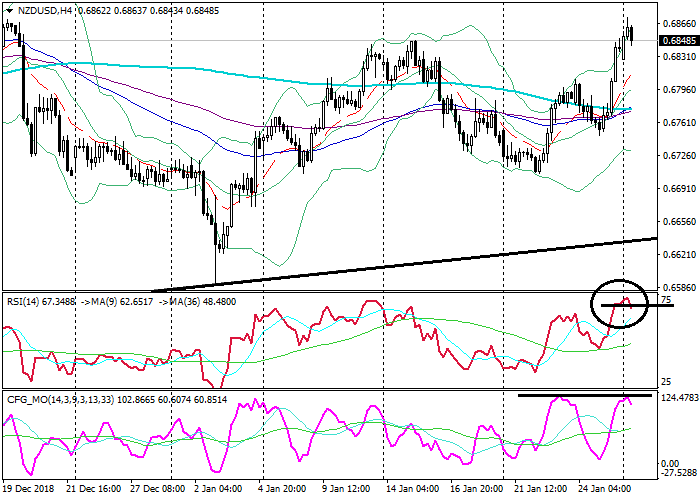Select the black ellipse drawn on the RSI
This screenshot has height=500, width=700.
click(x=620, y=302)
